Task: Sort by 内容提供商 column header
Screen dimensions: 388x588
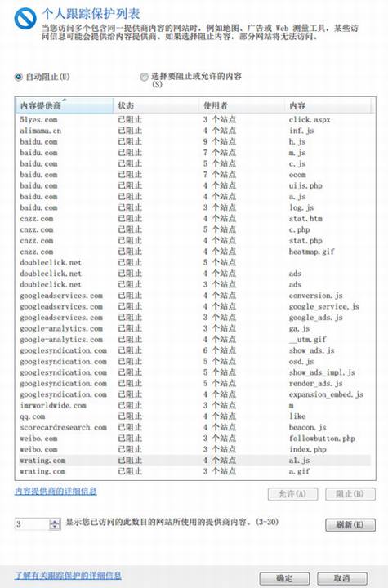Action: 65,105
